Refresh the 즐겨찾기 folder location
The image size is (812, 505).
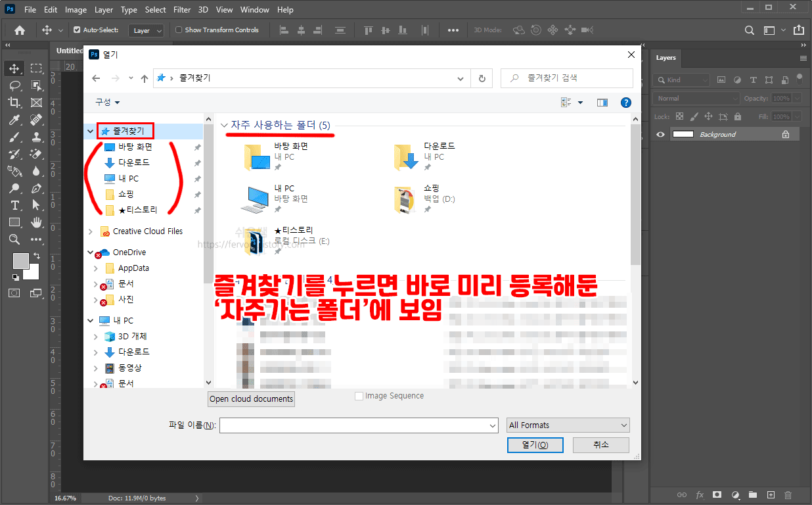(482, 78)
